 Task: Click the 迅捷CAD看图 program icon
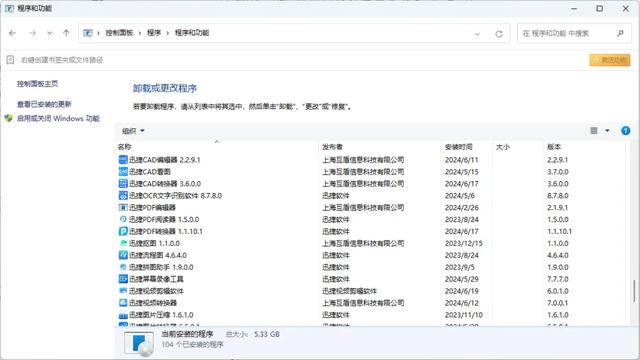click(123, 171)
